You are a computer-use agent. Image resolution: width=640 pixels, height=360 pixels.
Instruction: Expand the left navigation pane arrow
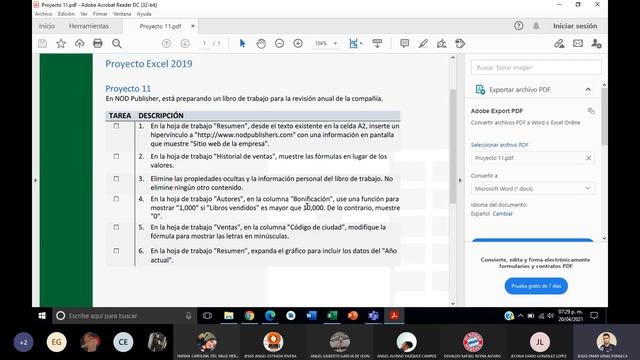click(36, 180)
